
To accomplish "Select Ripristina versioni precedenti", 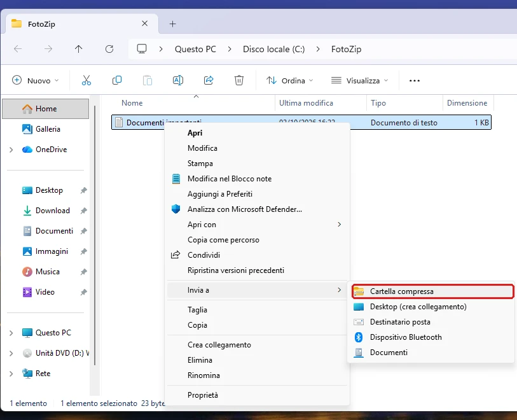I will coord(257,270).
